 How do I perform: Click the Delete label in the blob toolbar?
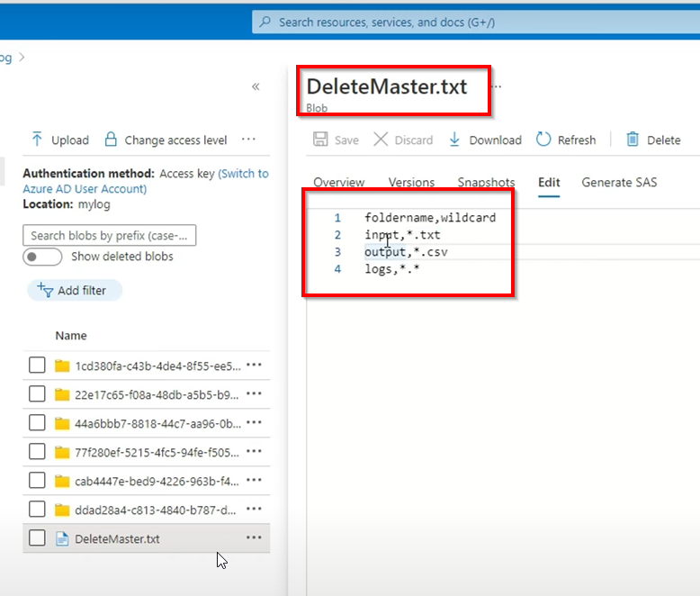(x=664, y=140)
